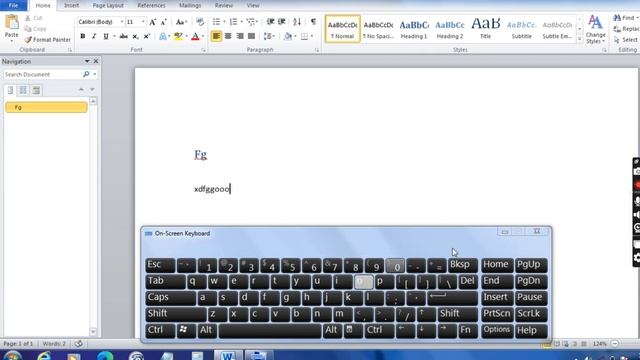Apply Strikethrough to text
The image size is (640, 360).
pos(123,36)
